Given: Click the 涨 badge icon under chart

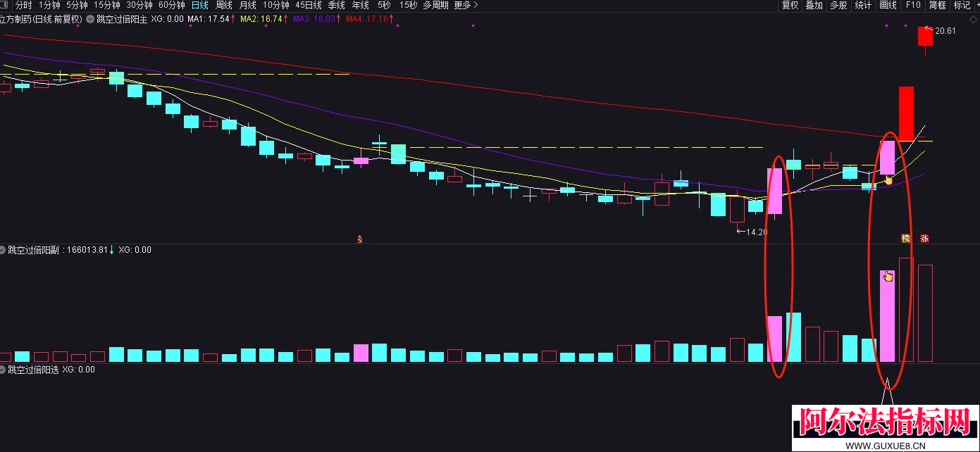Looking at the screenshot, I should tap(924, 239).
